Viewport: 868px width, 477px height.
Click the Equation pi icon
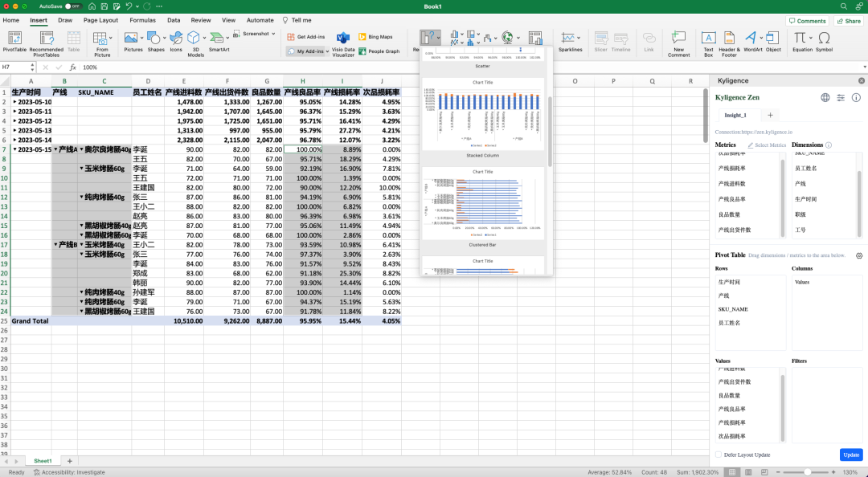click(800, 38)
